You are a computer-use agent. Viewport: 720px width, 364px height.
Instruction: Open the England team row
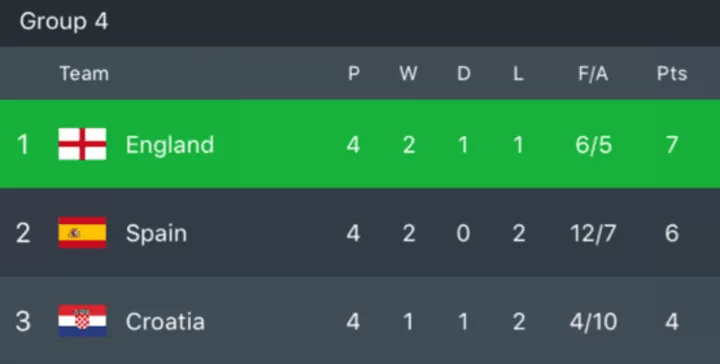(360, 144)
